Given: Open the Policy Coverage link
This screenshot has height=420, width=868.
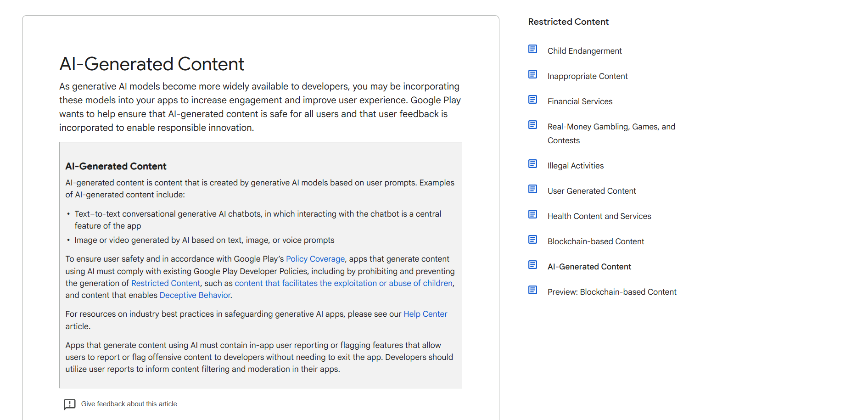Looking at the screenshot, I should [x=315, y=259].
